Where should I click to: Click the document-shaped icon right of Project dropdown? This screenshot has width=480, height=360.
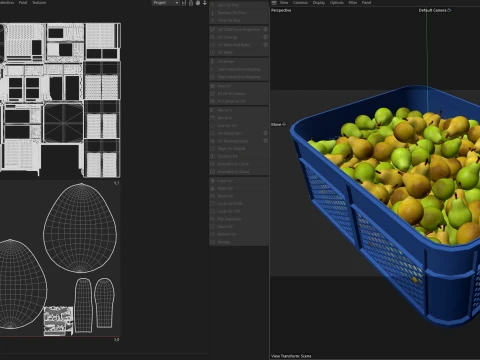tap(191, 3)
